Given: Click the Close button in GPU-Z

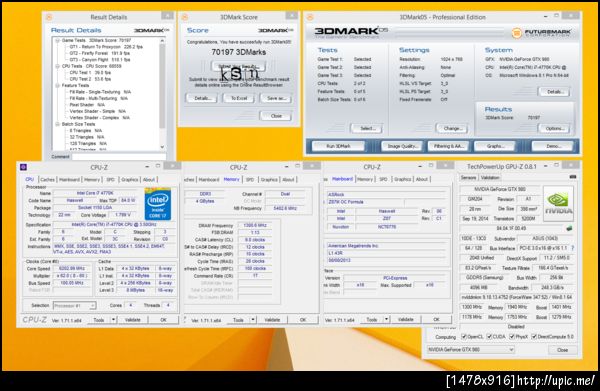Looking at the screenshot, I should (x=562, y=350).
